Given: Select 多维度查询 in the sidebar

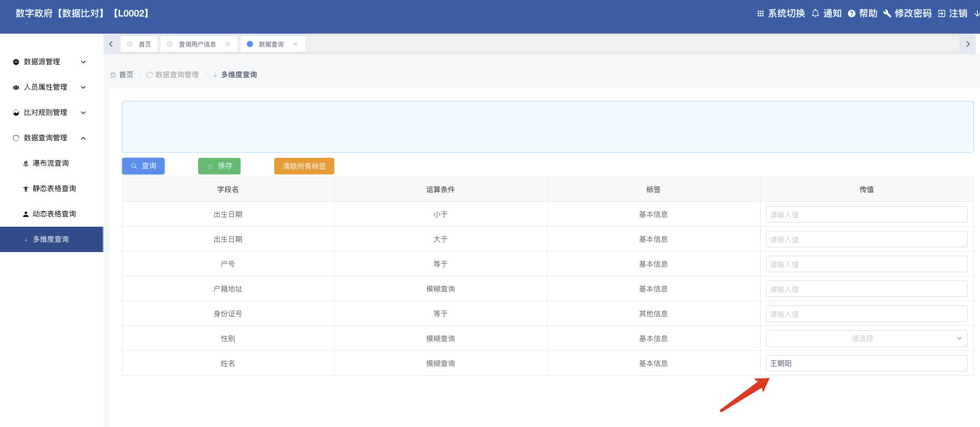Looking at the screenshot, I should pyautogui.click(x=52, y=239).
